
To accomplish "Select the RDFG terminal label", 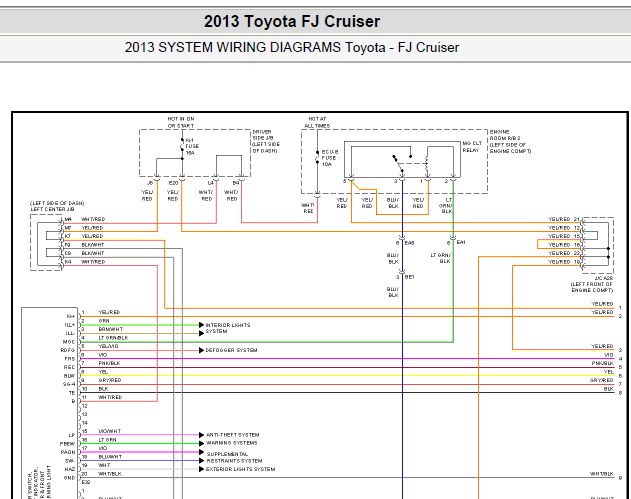I will pyautogui.click(x=68, y=350).
